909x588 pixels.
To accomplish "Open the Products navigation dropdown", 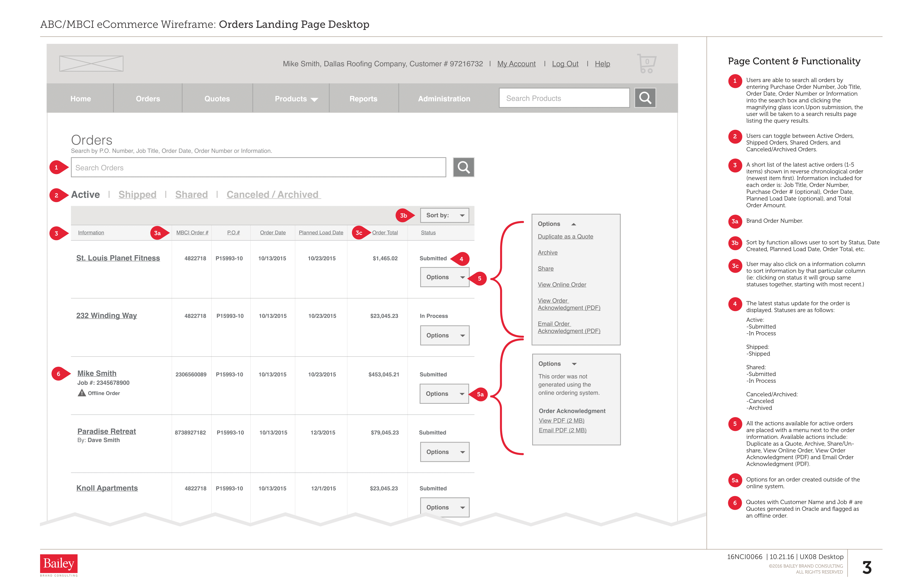I will pyautogui.click(x=296, y=99).
